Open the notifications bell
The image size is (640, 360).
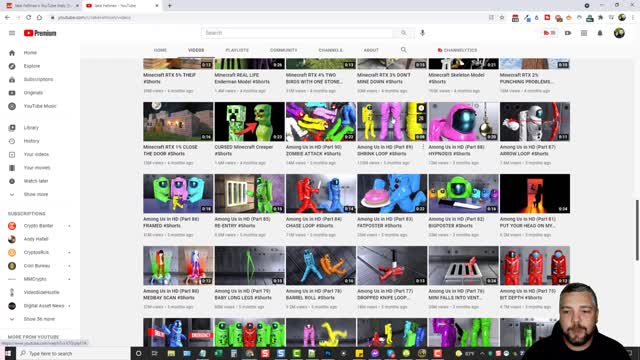point(600,33)
